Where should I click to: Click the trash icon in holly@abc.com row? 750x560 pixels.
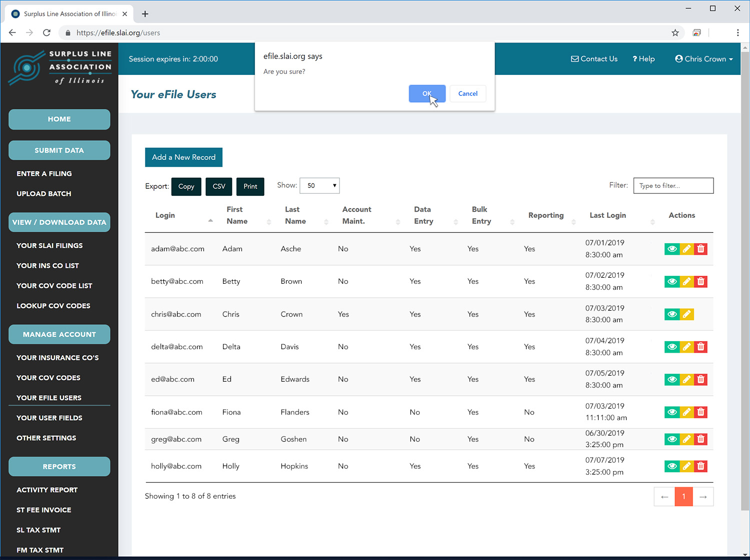tap(700, 466)
